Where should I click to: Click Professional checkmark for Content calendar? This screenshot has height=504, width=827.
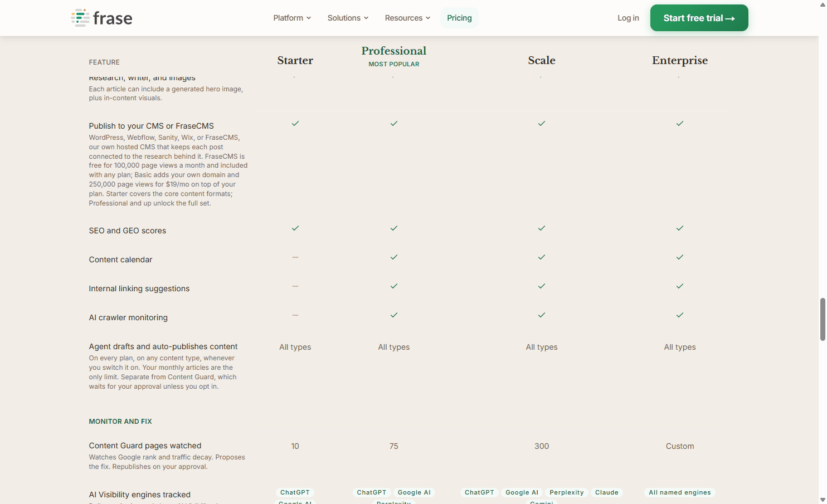[x=394, y=257]
